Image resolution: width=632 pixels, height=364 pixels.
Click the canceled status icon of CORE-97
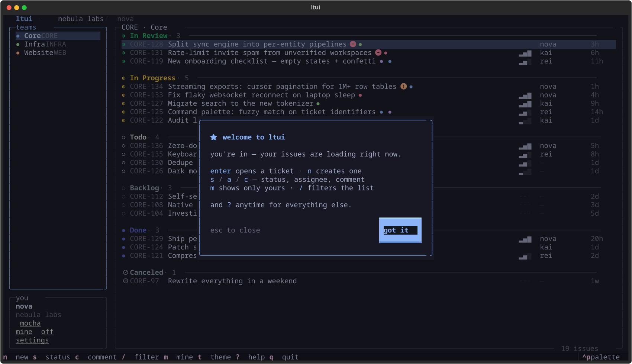click(126, 281)
